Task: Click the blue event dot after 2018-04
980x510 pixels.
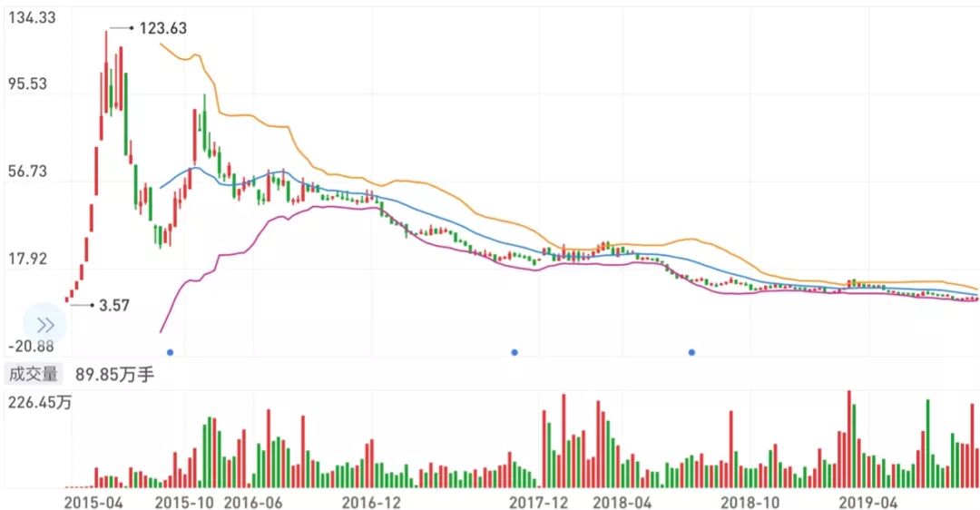Action: (691, 352)
